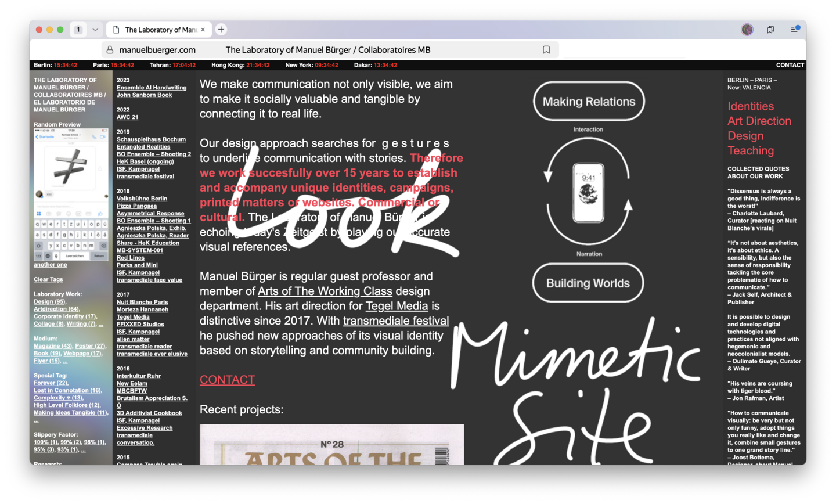Open the John Sanborn Book project
This screenshot has width=836, height=504.
144,95
